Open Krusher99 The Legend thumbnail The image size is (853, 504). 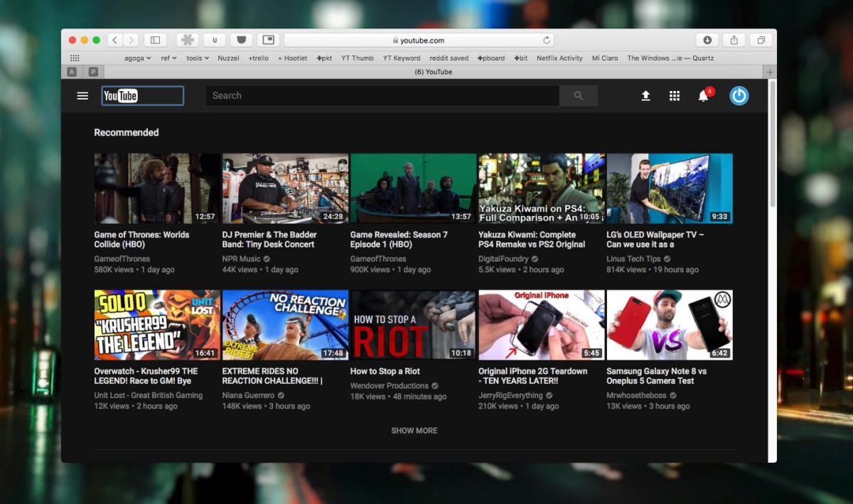(157, 325)
